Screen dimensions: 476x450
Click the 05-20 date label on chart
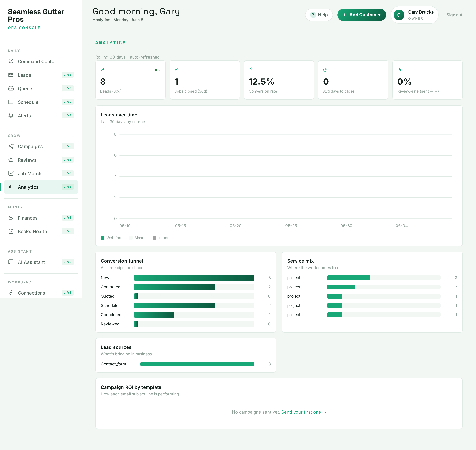point(236,226)
